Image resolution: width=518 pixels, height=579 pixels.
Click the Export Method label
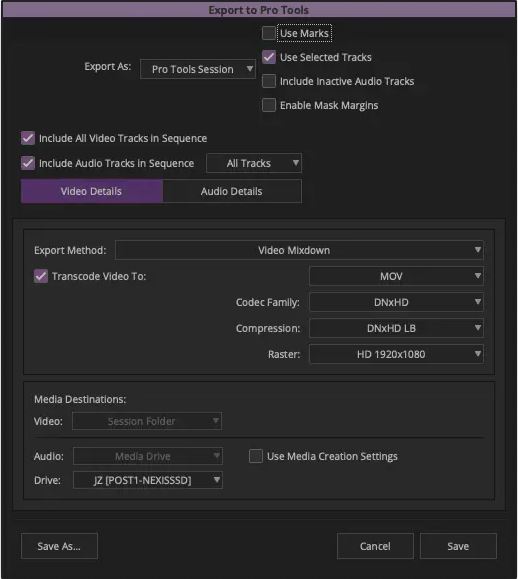click(x=70, y=250)
